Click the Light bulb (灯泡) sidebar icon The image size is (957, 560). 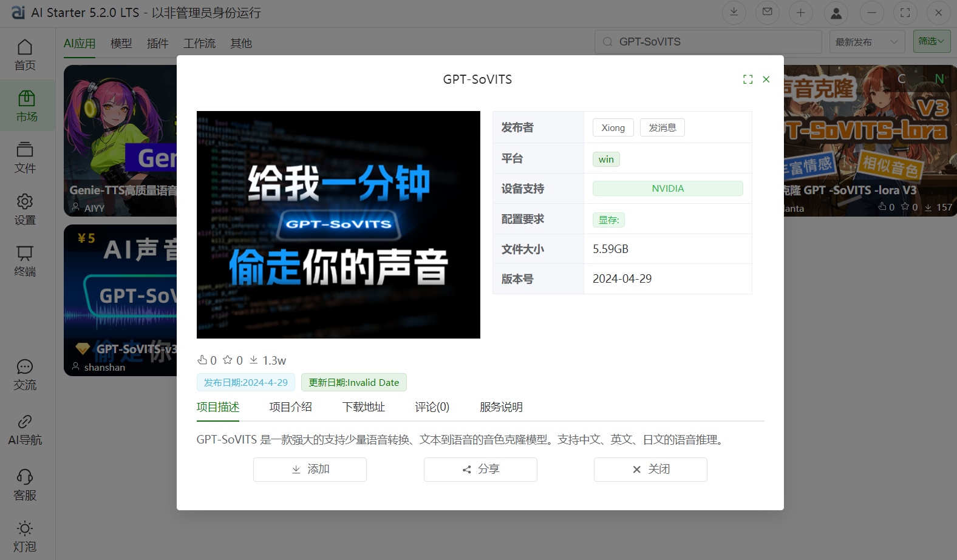click(x=25, y=536)
